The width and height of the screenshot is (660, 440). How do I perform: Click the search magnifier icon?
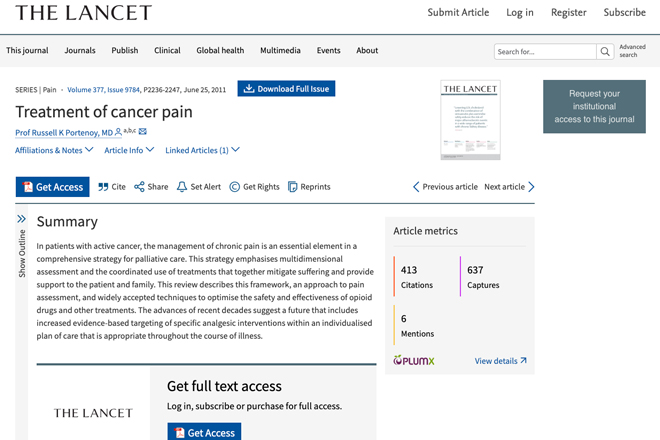(605, 51)
